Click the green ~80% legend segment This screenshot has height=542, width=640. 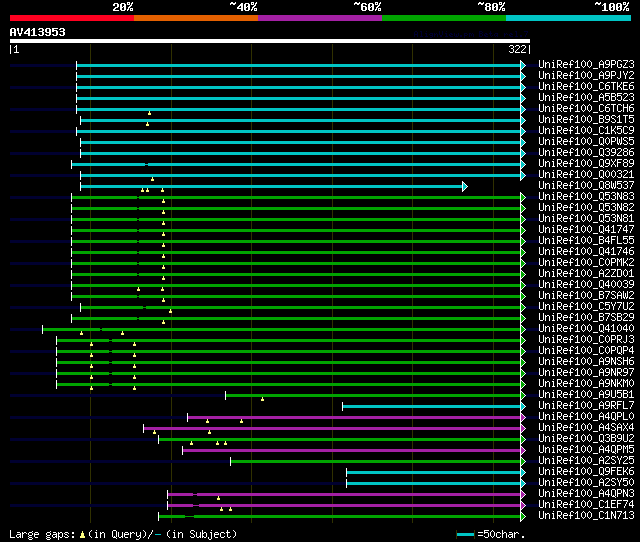(x=444, y=18)
